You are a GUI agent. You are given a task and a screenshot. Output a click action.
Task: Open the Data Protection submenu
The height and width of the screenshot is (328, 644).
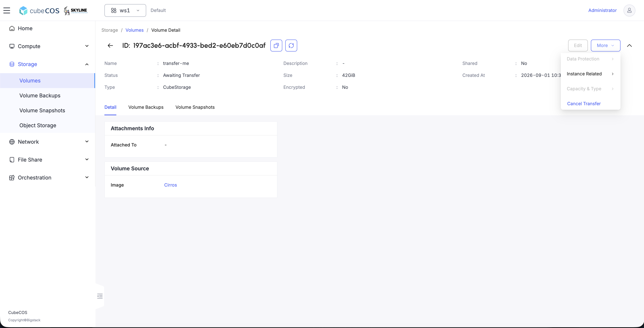tap(590, 59)
